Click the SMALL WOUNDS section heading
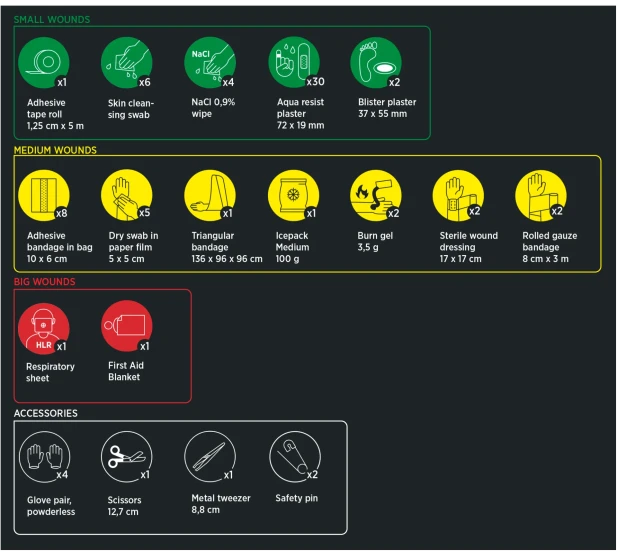617x557 pixels. click(51, 19)
